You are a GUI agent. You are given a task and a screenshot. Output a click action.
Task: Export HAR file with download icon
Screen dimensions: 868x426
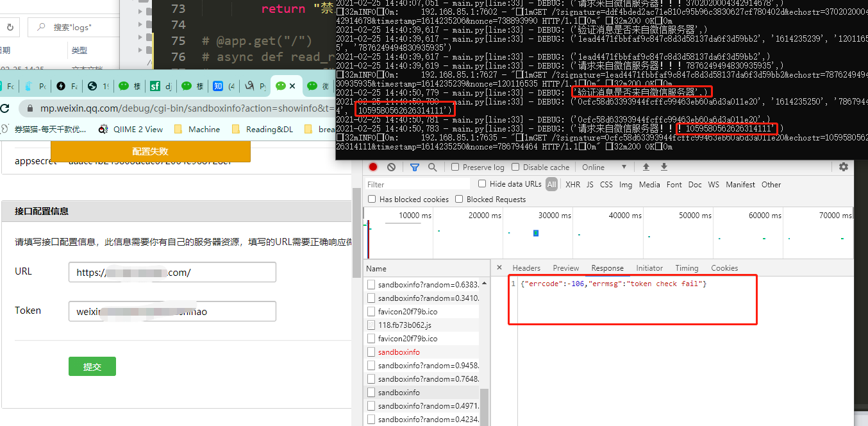[x=664, y=167]
